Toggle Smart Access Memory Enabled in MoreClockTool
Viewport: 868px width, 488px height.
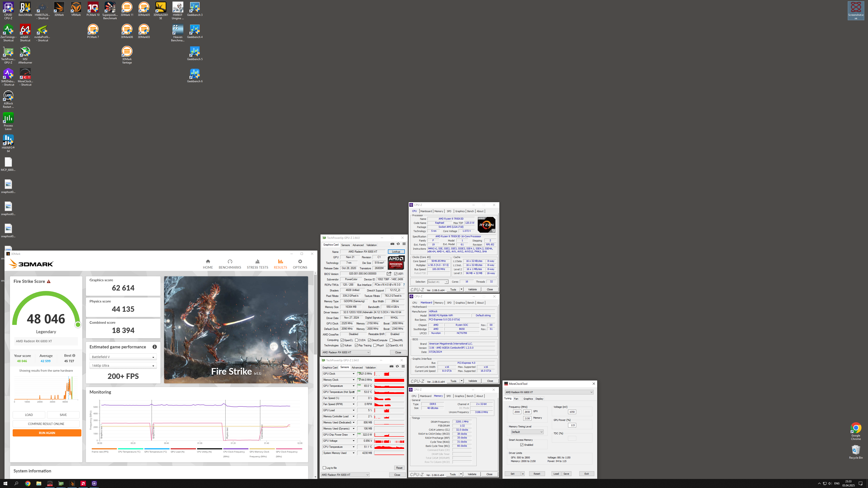(x=522, y=445)
